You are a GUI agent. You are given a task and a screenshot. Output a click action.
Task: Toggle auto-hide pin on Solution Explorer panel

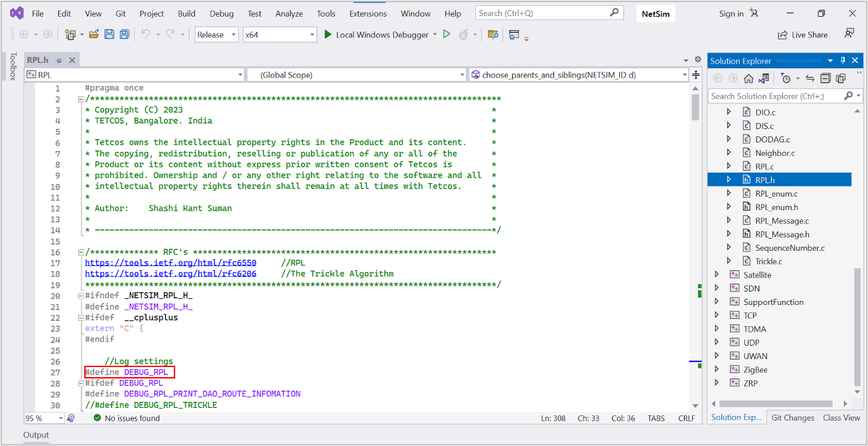point(843,61)
